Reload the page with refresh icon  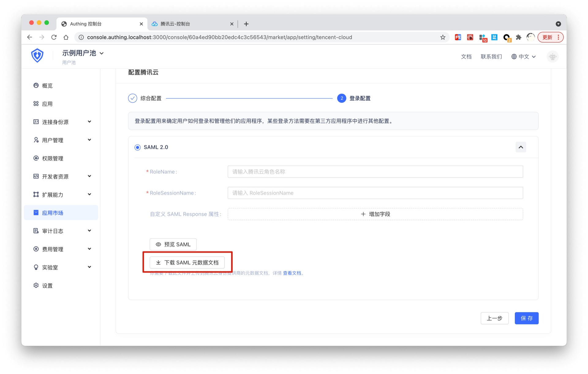[54, 37]
